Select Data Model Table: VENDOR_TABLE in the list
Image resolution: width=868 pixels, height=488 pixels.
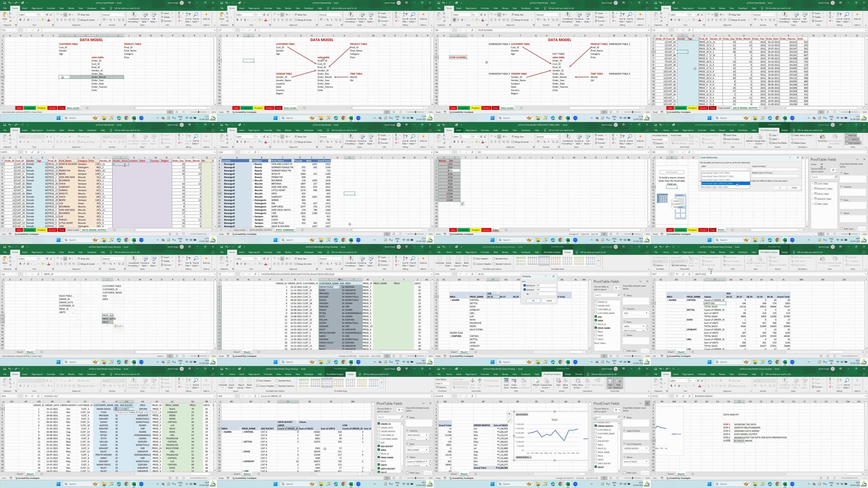point(726,184)
